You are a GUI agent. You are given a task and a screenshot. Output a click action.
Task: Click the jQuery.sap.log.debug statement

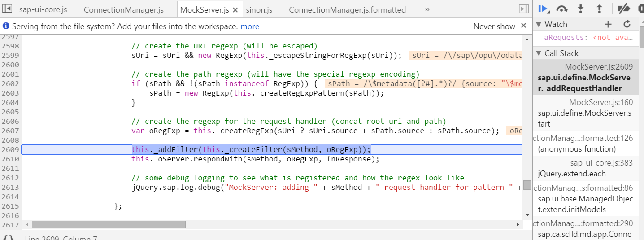[x=327, y=188]
